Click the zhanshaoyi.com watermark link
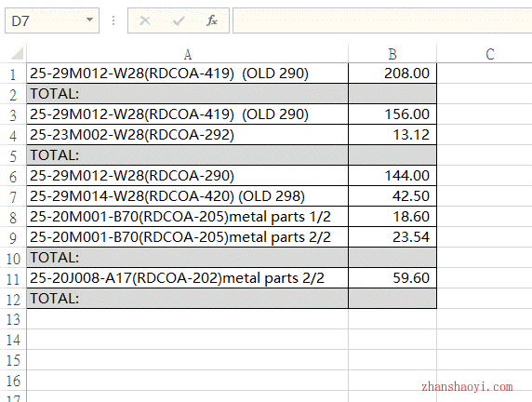532x402 pixels. point(467,387)
